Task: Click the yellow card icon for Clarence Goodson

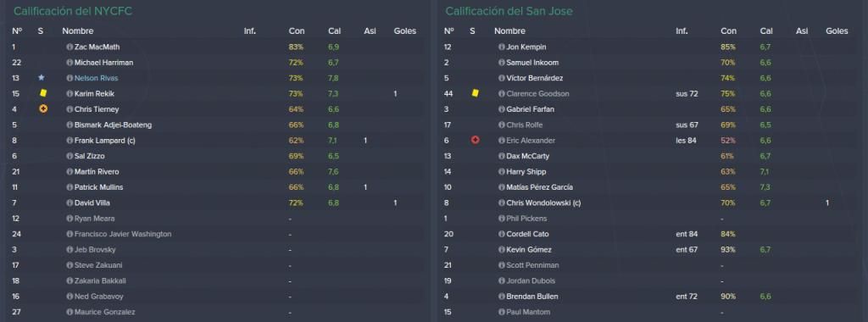Action: (x=475, y=93)
